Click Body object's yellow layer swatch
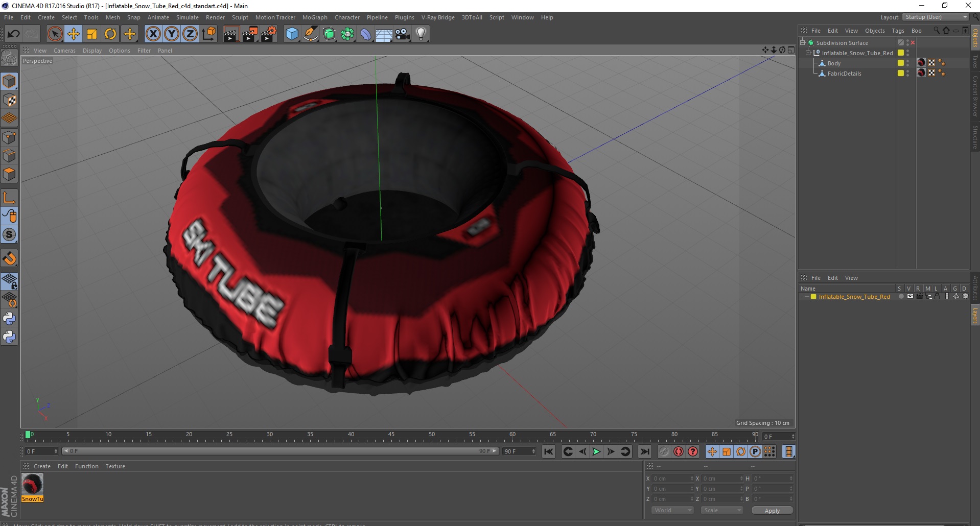The image size is (980, 526). (x=901, y=63)
